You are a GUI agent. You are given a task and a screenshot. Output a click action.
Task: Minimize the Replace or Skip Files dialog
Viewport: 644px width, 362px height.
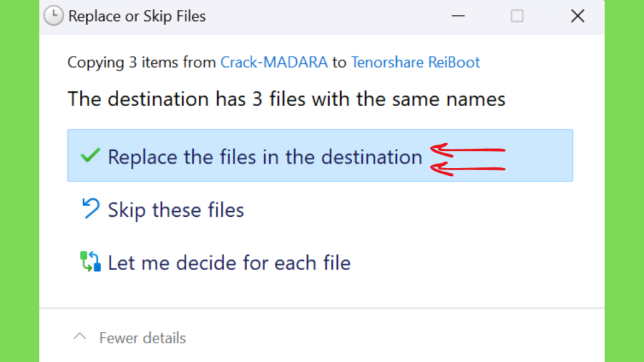click(458, 16)
